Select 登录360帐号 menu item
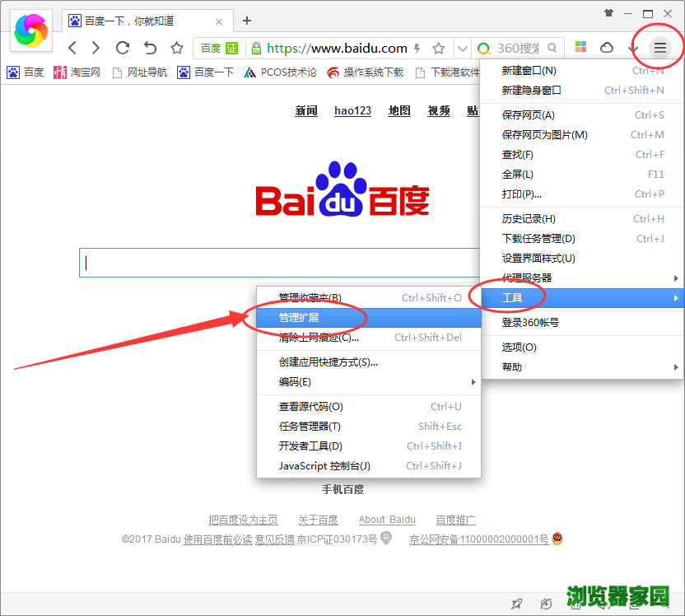 [x=582, y=323]
